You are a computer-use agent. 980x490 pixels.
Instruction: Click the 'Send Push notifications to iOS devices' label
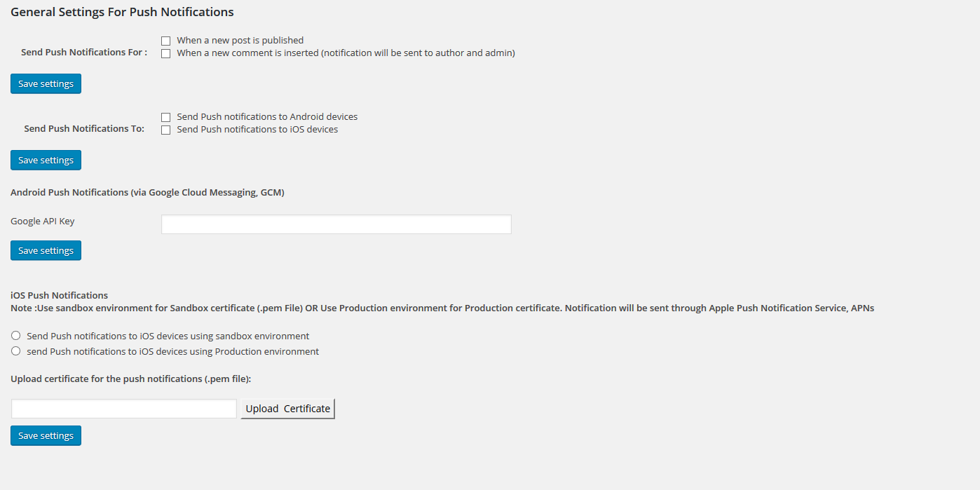coord(257,130)
